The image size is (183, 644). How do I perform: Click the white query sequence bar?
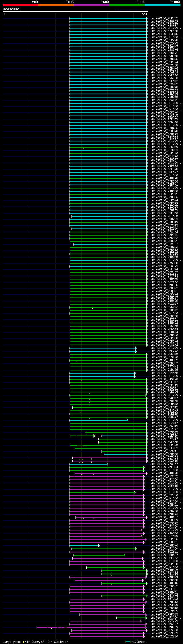click(75, 12)
